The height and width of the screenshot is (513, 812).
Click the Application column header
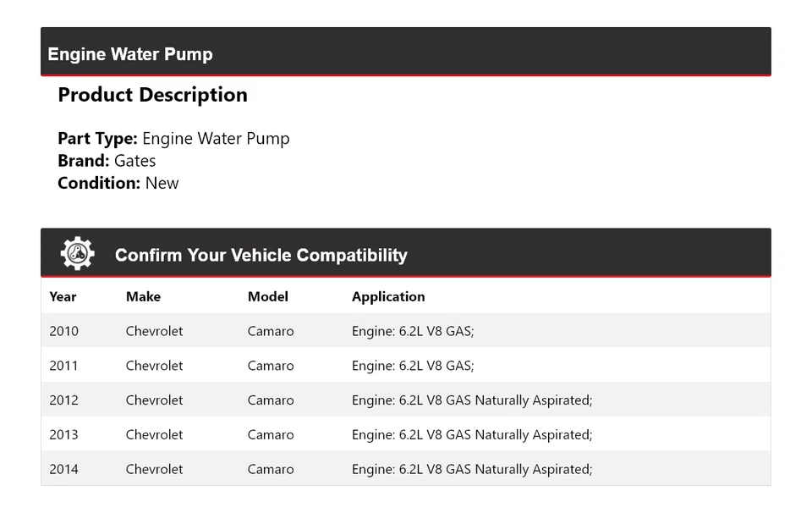tap(388, 296)
